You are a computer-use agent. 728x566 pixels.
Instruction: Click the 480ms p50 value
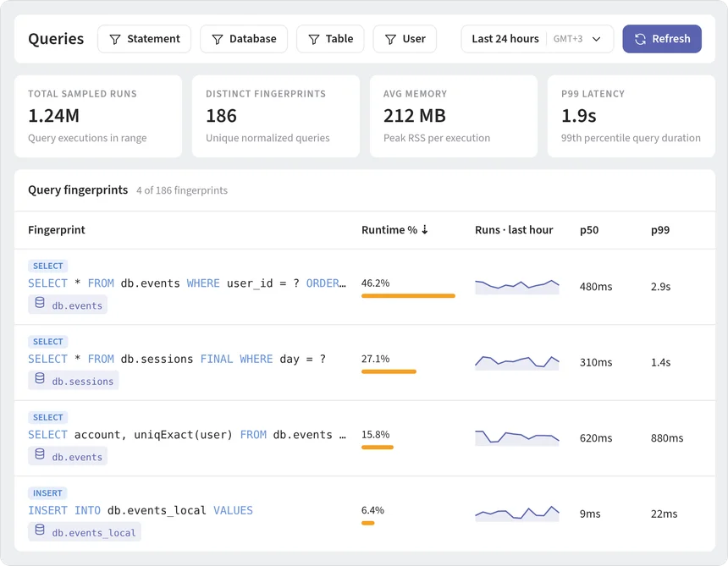coord(596,287)
